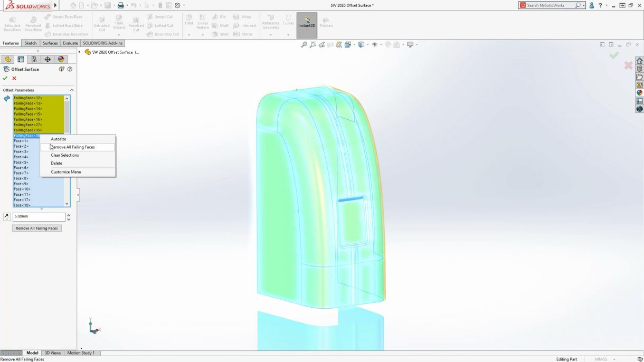Viewport: 644px width, 362px height.
Task: Click the face list scrollbar down arrow
Action: (67, 204)
